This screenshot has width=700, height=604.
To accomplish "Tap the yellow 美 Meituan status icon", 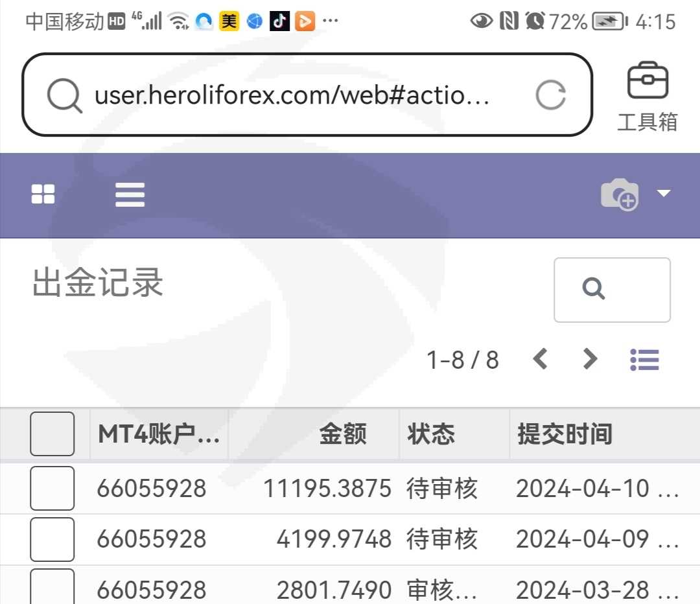I will (x=229, y=21).
